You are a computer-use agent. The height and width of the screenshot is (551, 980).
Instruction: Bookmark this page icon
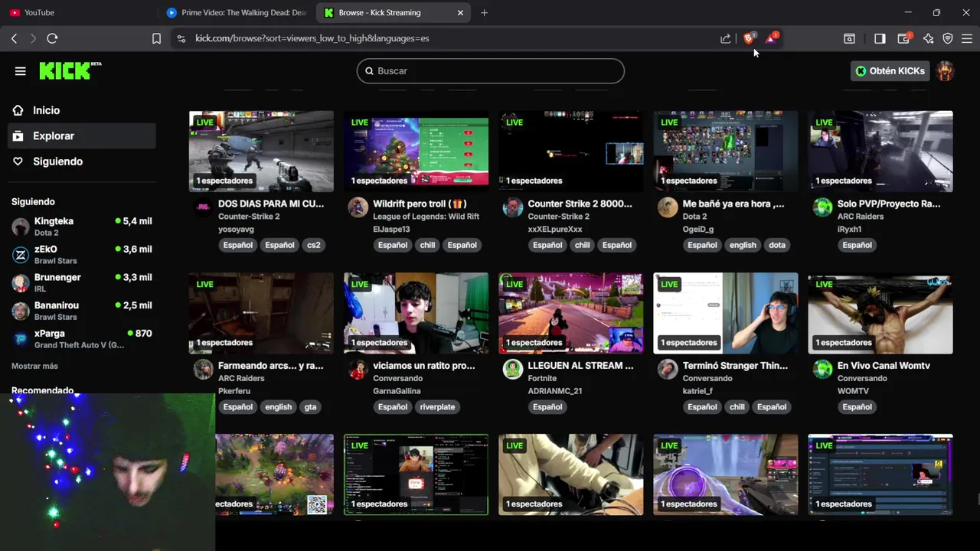[156, 38]
